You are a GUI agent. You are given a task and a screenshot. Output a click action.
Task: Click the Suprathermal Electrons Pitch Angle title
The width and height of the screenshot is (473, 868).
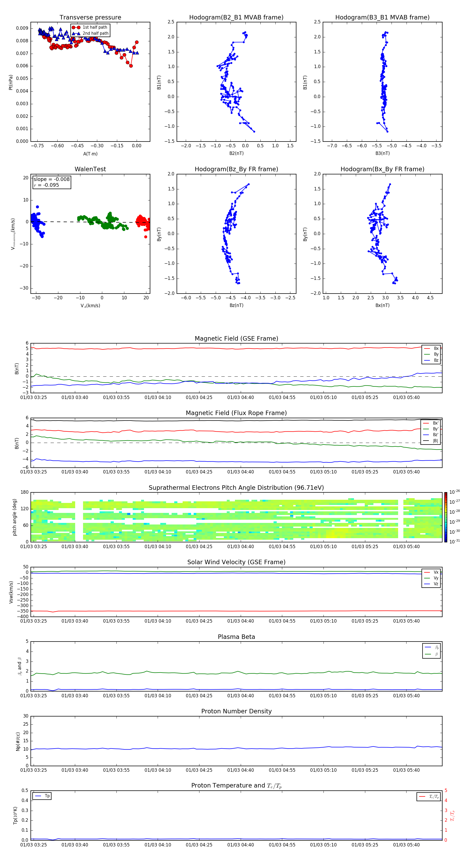(236, 488)
